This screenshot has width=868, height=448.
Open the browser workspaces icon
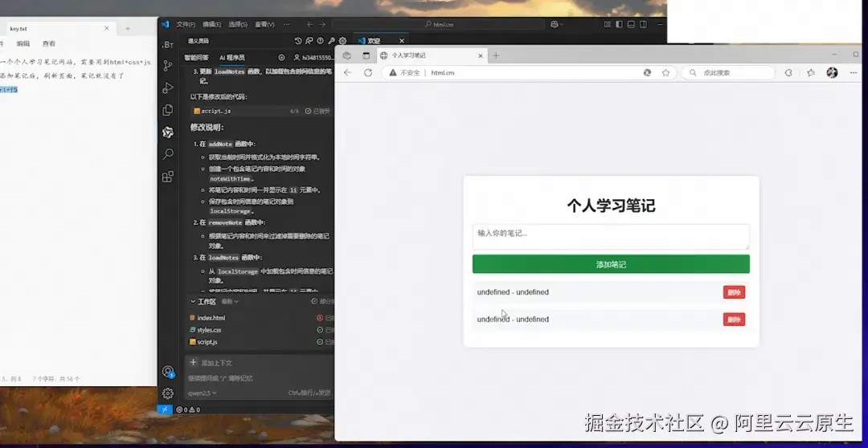click(x=346, y=55)
